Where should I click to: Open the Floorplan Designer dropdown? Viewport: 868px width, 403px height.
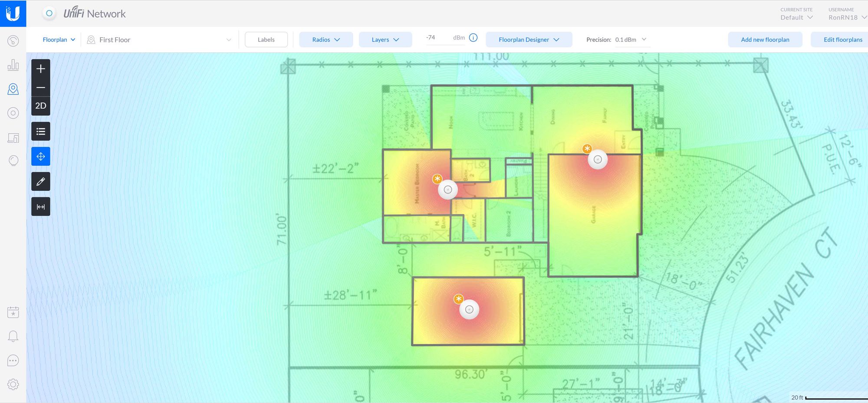point(529,39)
